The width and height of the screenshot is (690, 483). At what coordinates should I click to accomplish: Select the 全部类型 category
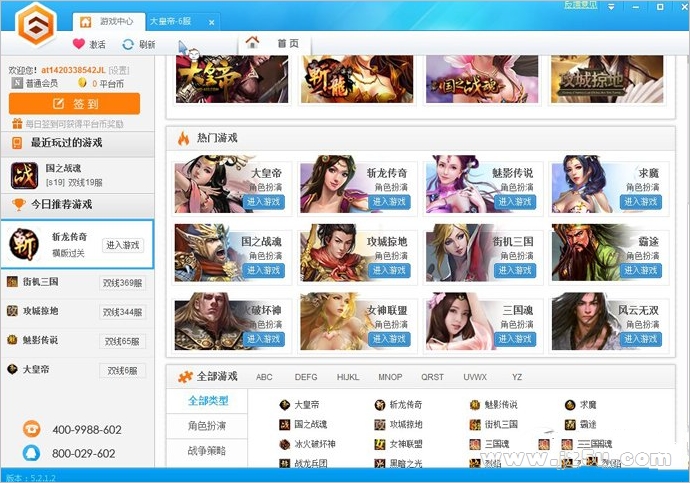[208, 401]
